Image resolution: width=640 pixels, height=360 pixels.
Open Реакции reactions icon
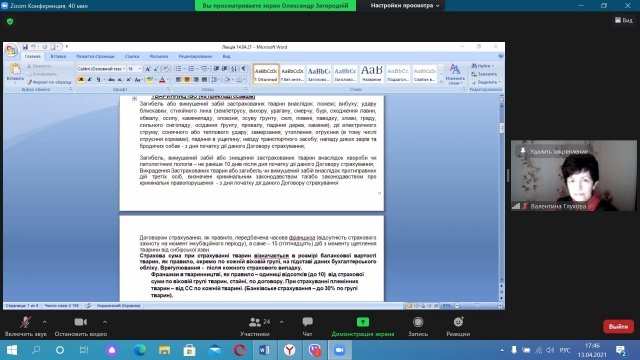(458, 322)
